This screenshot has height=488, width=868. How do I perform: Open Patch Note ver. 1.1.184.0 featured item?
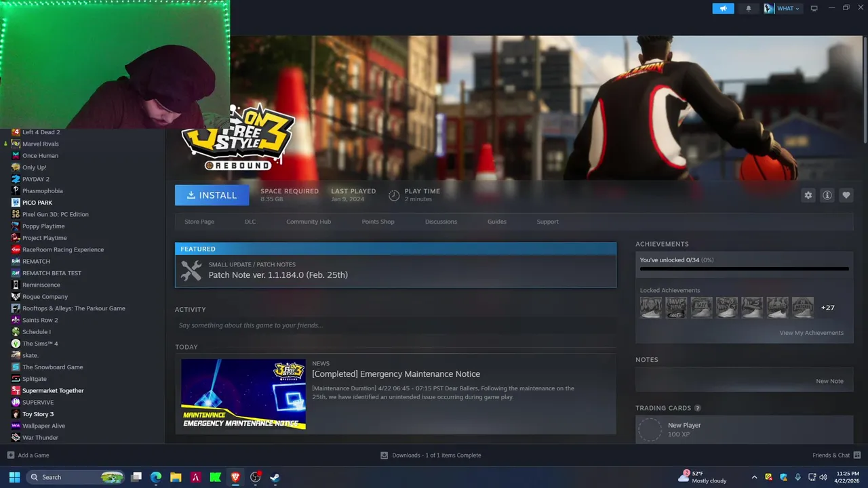coord(395,271)
